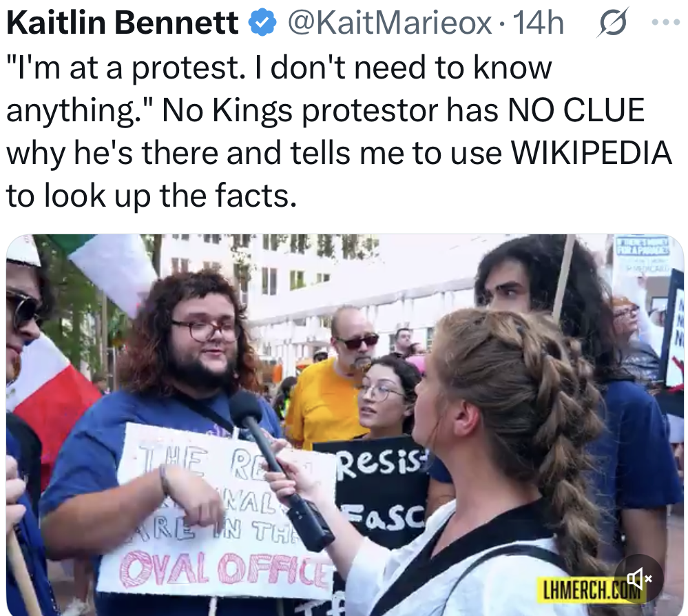Viewport: 688px width, 616px height.
Task: Open the post via the 14h timestamp
Action: point(538,23)
